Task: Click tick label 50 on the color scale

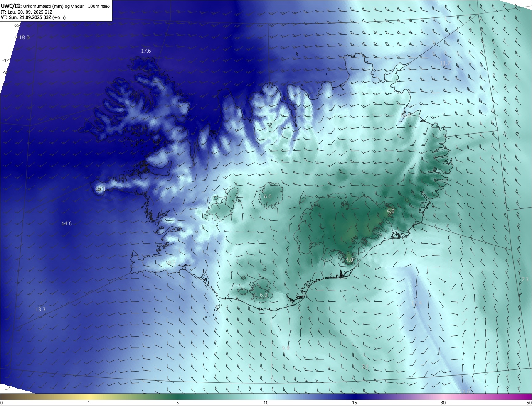Action: (x=529, y=403)
